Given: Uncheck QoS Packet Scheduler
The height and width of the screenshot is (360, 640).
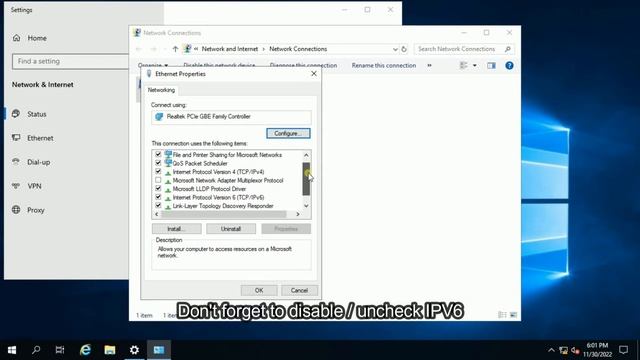Looking at the screenshot, I should pos(158,163).
